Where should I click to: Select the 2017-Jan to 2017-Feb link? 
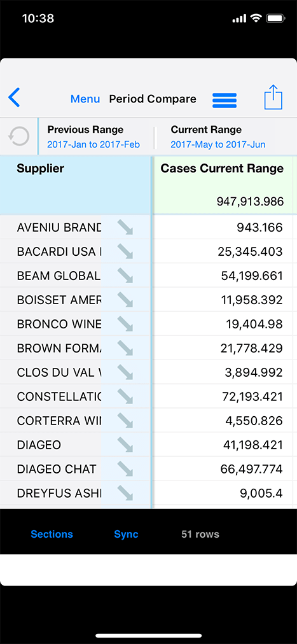pyautogui.click(x=93, y=144)
